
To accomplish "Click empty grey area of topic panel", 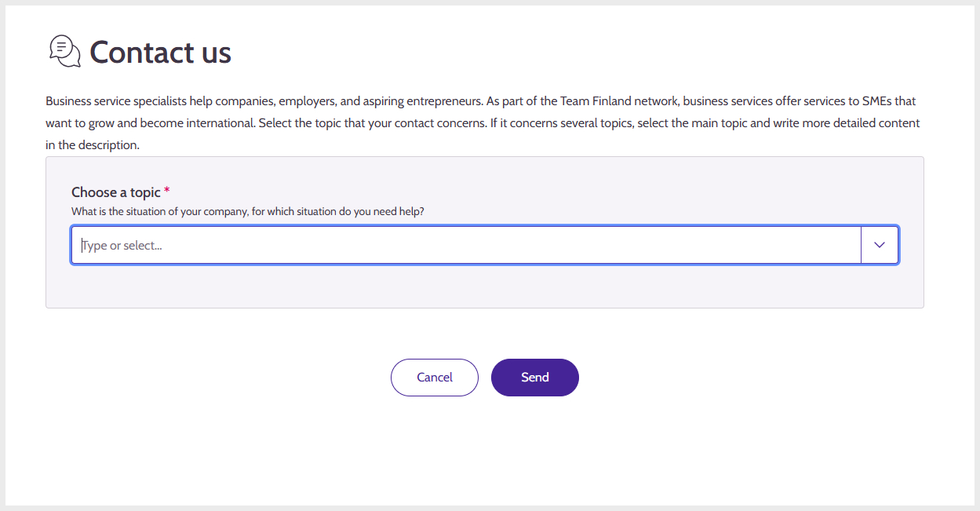I will click(x=485, y=286).
